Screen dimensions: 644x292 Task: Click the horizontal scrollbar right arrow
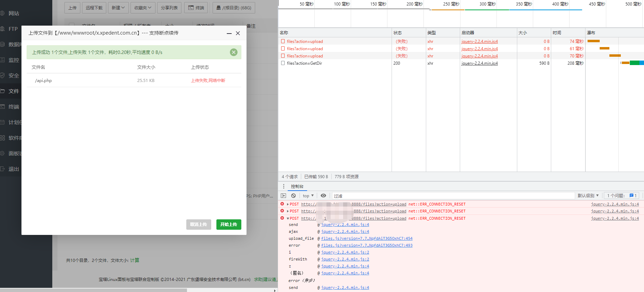275,290
